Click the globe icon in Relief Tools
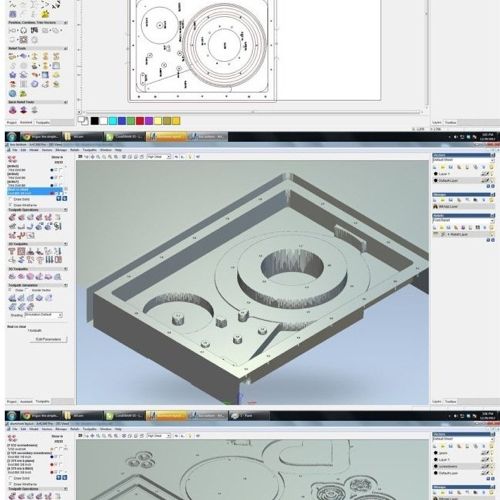This screenshot has height=500, width=500. (13, 94)
